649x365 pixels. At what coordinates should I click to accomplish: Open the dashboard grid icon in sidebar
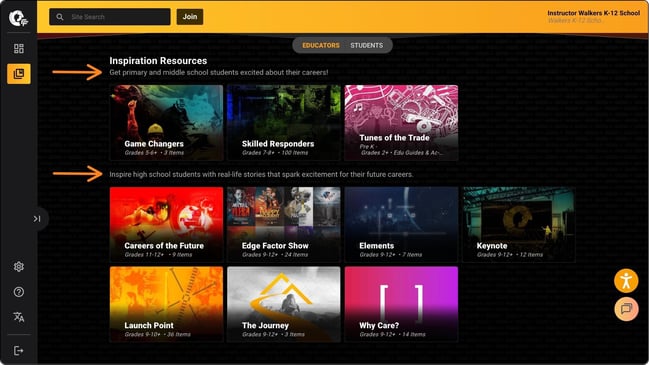point(19,48)
